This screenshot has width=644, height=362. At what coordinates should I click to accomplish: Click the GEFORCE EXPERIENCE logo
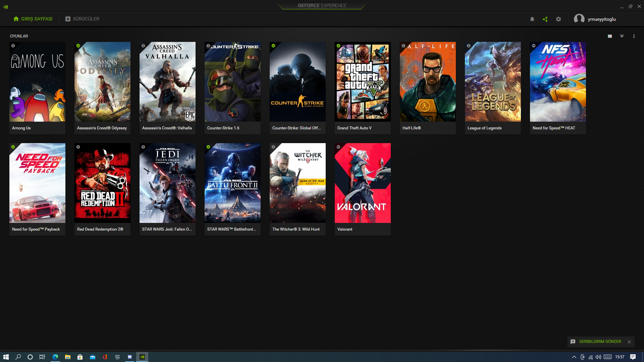321,5
